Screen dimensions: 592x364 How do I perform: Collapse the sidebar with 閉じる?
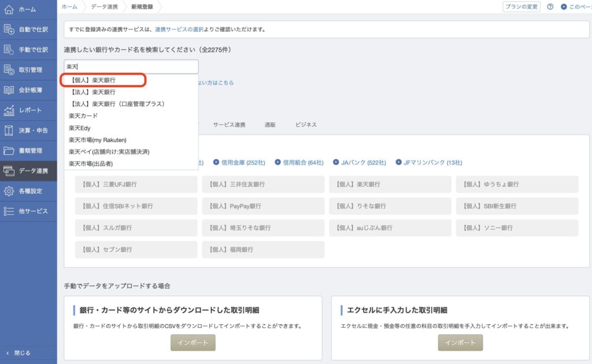[18, 353]
